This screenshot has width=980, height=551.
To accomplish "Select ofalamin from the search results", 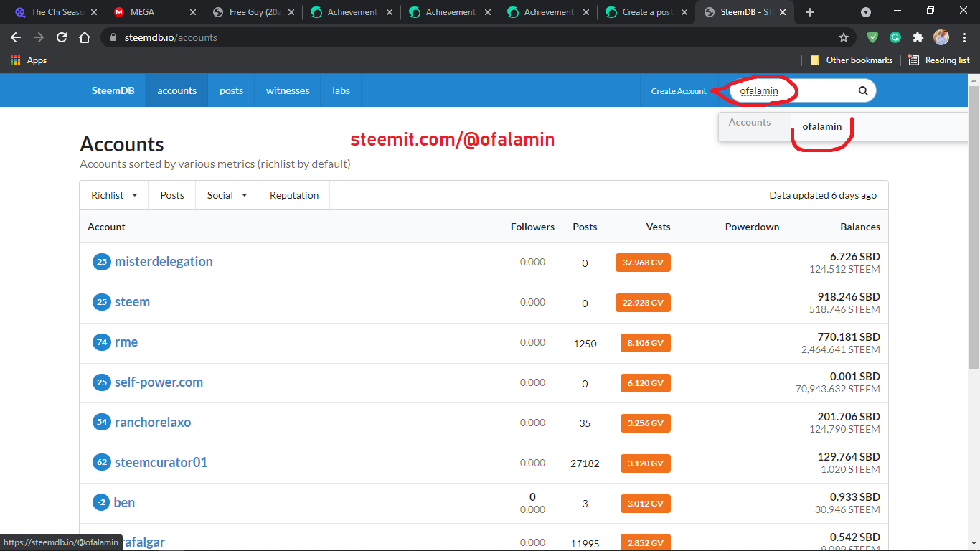I will click(822, 127).
